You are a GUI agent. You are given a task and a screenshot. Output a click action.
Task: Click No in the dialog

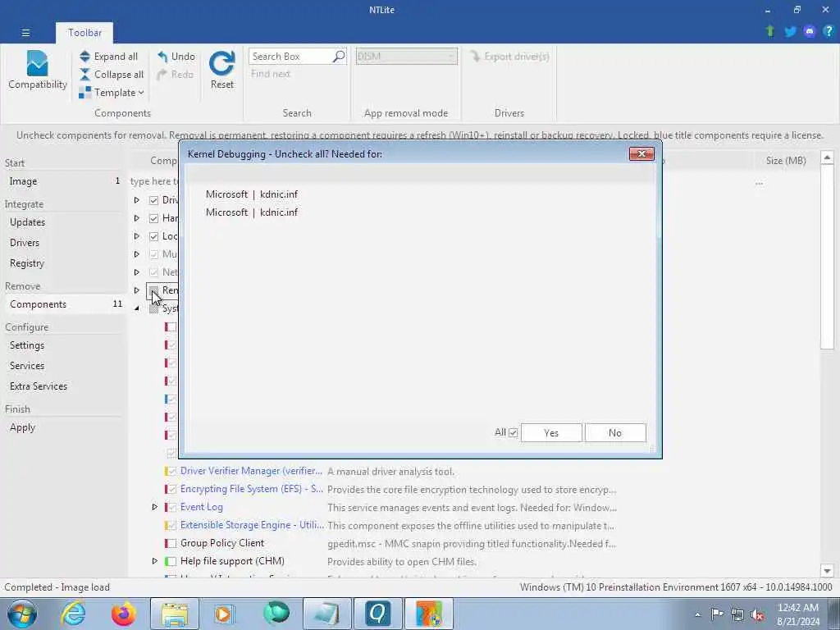tap(615, 433)
